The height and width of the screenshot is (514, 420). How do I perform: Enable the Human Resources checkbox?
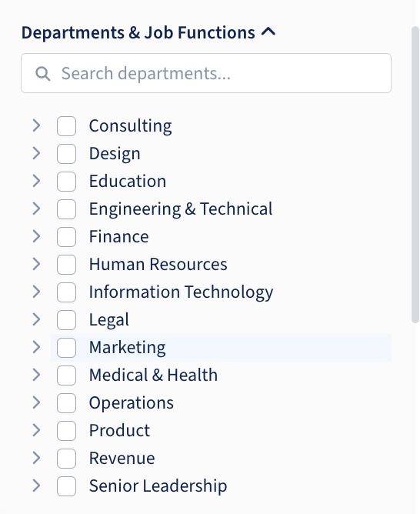point(66,264)
